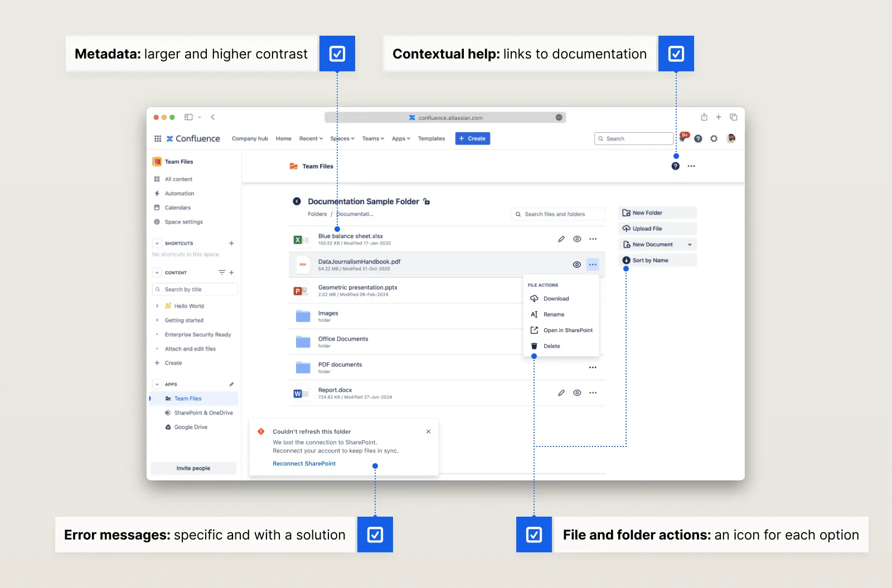Click the browser share icon
This screenshot has width=892, height=588.
[x=704, y=117]
